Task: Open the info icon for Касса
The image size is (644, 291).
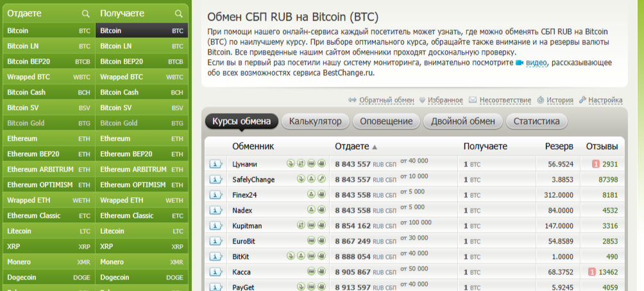Action: click(x=216, y=272)
